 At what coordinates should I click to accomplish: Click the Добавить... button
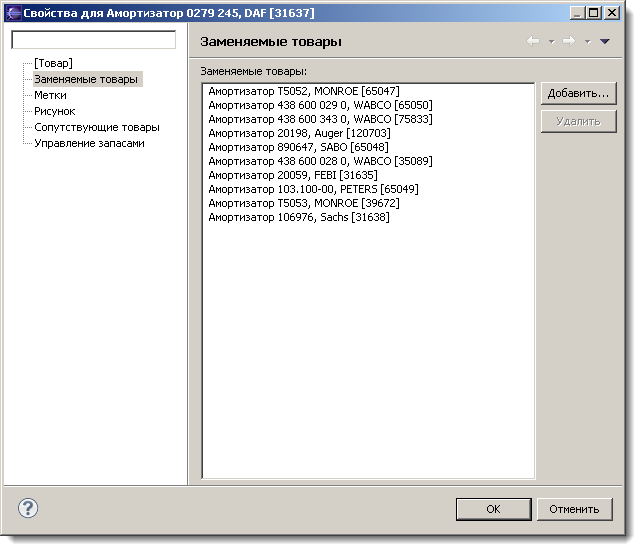pos(578,93)
